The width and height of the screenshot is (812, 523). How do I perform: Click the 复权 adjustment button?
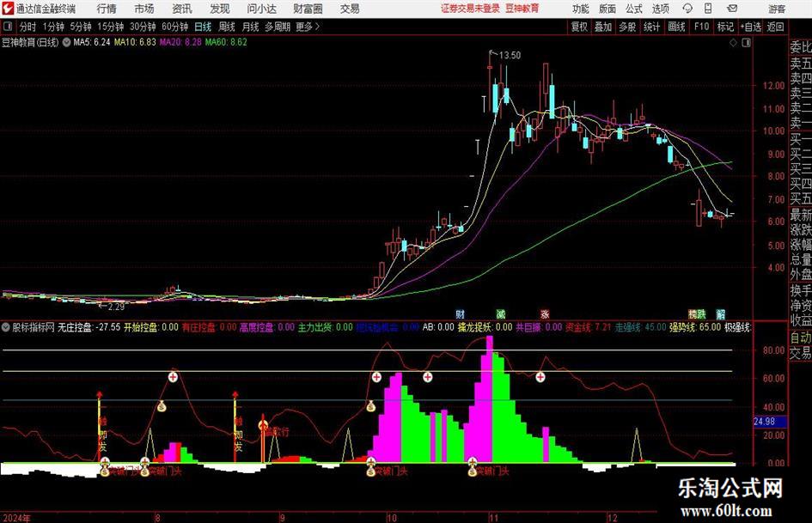coord(579,27)
